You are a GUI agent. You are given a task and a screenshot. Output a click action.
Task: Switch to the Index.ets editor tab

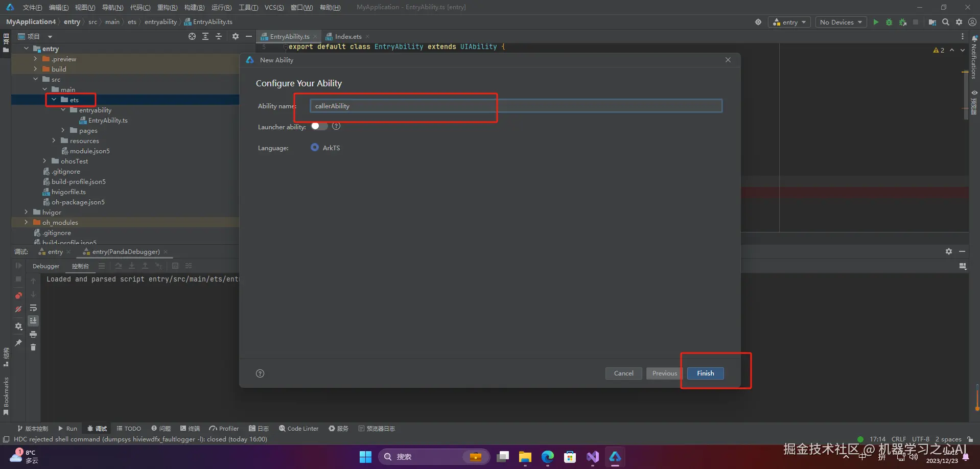point(348,36)
